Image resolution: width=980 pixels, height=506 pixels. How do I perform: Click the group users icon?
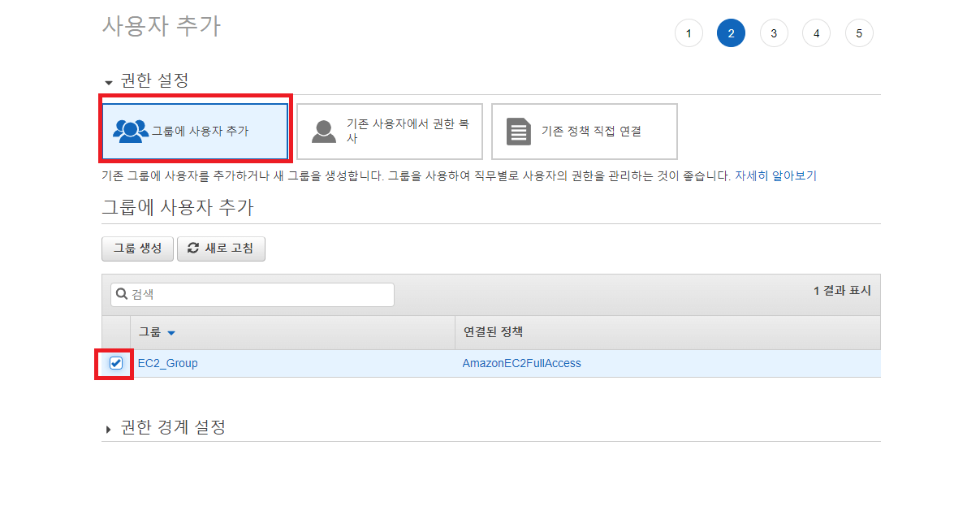click(131, 131)
